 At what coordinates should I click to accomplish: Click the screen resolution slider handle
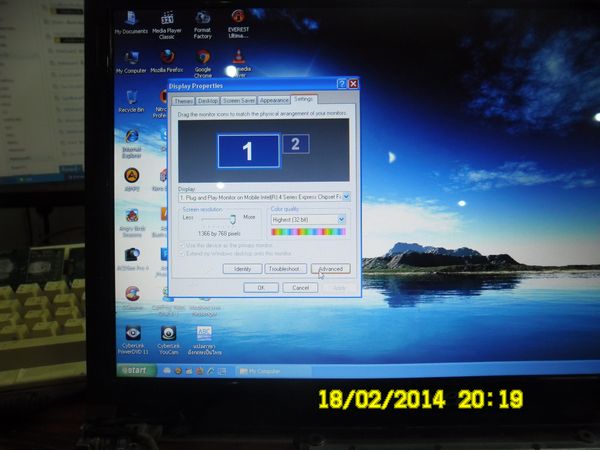click(x=233, y=219)
